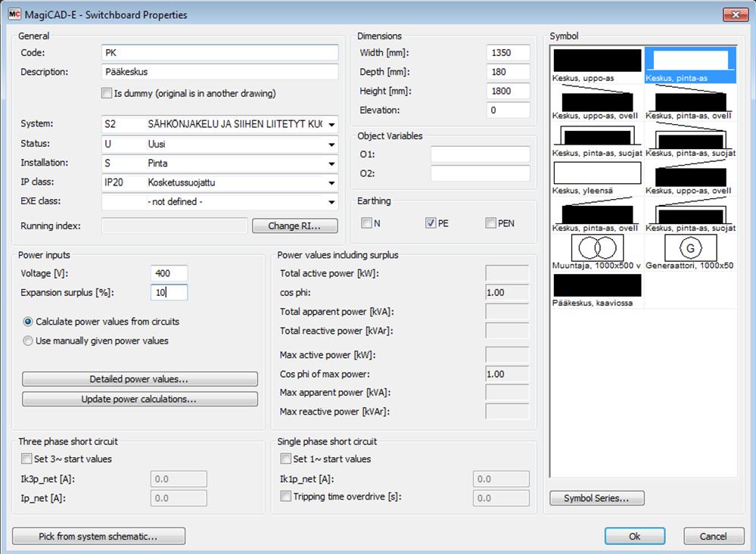Enable 'Set 3~ start values'
The height and width of the screenshot is (554, 756).
pos(26,459)
